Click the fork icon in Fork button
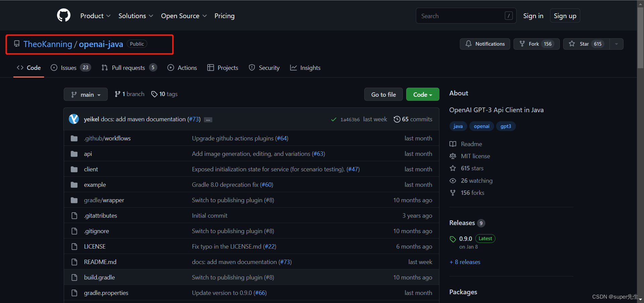 click(x=522, y=44)
